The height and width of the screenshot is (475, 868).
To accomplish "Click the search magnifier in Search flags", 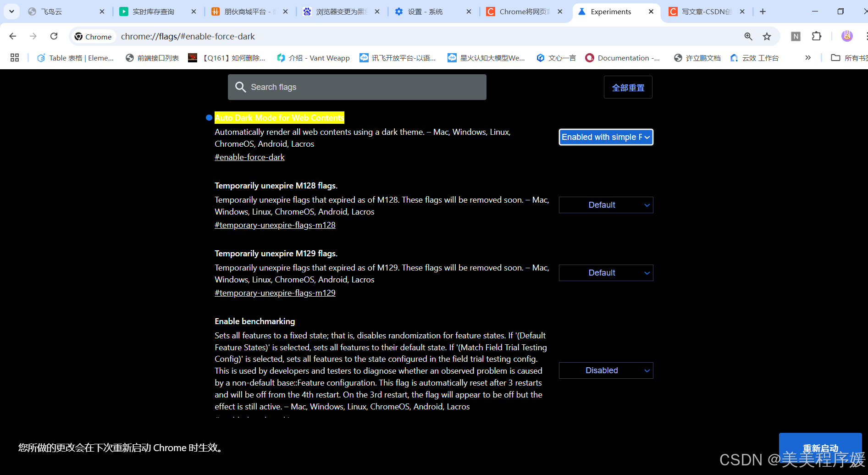I will point(241,87).
